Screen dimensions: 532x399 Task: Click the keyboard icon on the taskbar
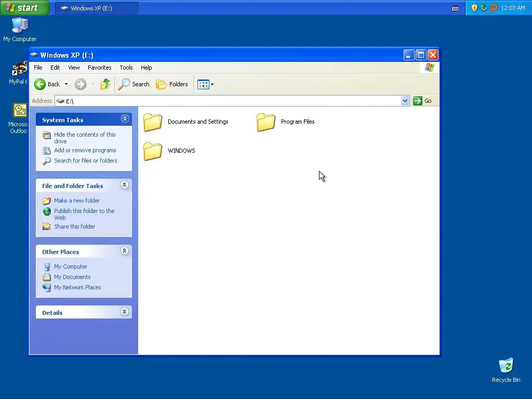click(455, 8)
